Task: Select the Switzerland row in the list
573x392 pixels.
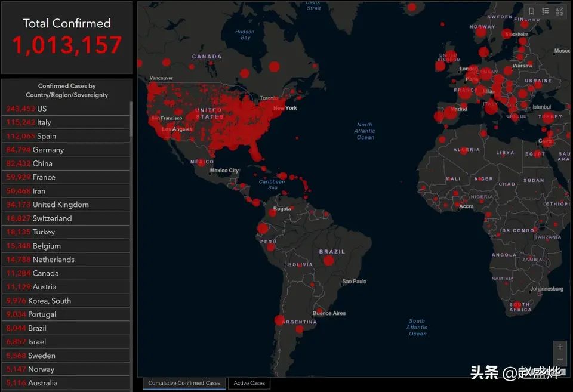Action: pos(66,218)
